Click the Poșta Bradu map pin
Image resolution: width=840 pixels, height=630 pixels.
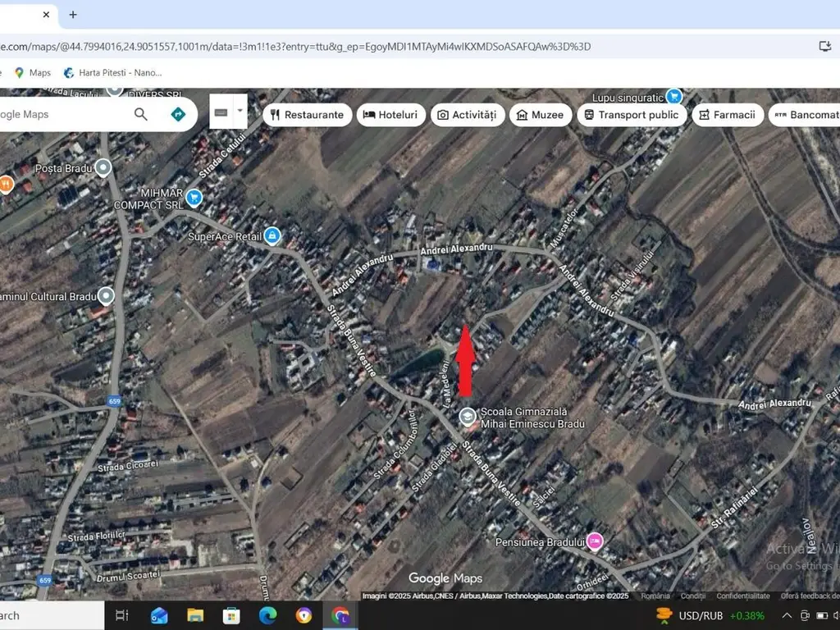click(x=103, y=167)
